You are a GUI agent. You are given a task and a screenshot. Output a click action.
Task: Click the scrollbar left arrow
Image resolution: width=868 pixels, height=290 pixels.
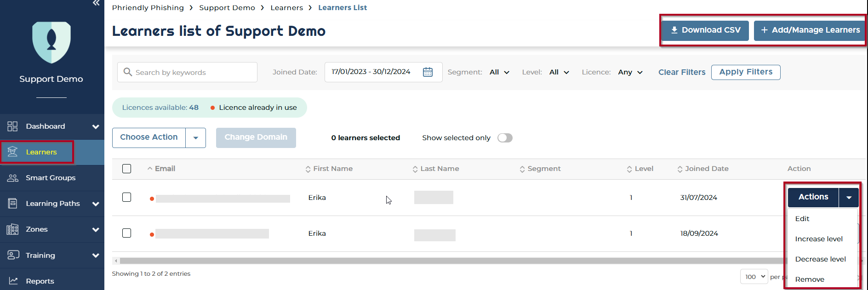coord(116,261)
